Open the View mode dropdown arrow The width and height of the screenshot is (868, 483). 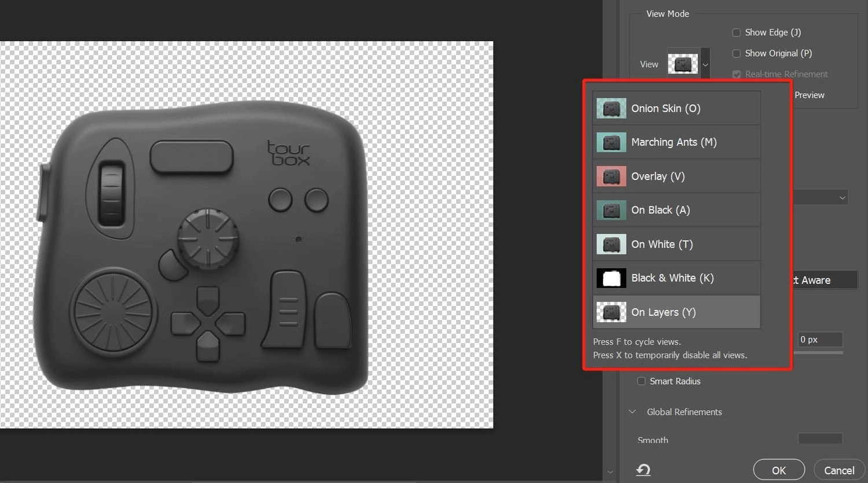coord(705,64)
